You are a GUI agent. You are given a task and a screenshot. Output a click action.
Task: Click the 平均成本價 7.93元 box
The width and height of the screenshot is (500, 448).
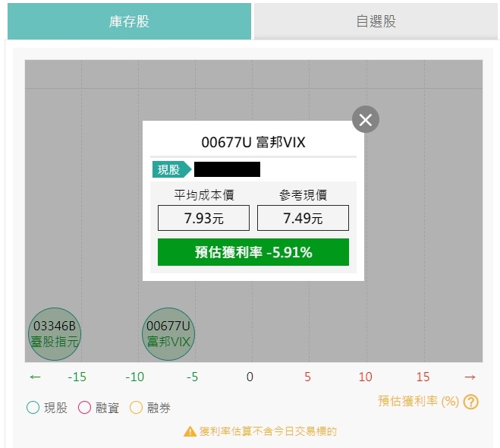click(x=203, y=218)
